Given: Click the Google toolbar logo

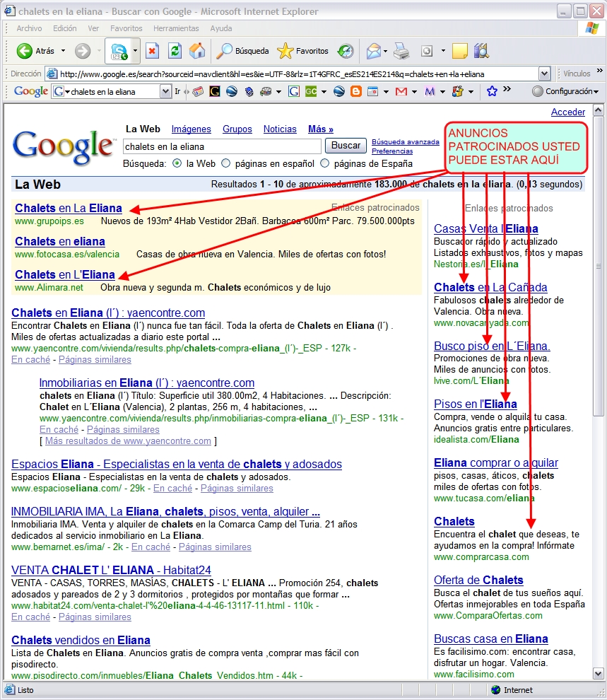Looking at the screenshot, I should pyautogui.click(x=31, y=91).
